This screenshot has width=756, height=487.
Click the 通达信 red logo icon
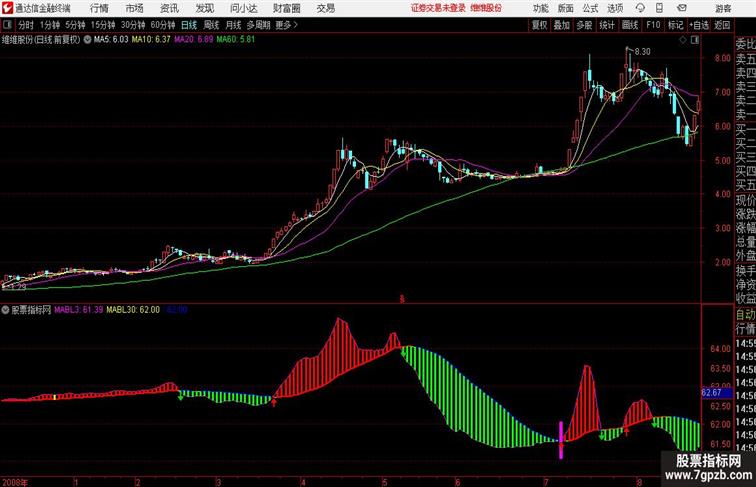[x=7, y=8]
